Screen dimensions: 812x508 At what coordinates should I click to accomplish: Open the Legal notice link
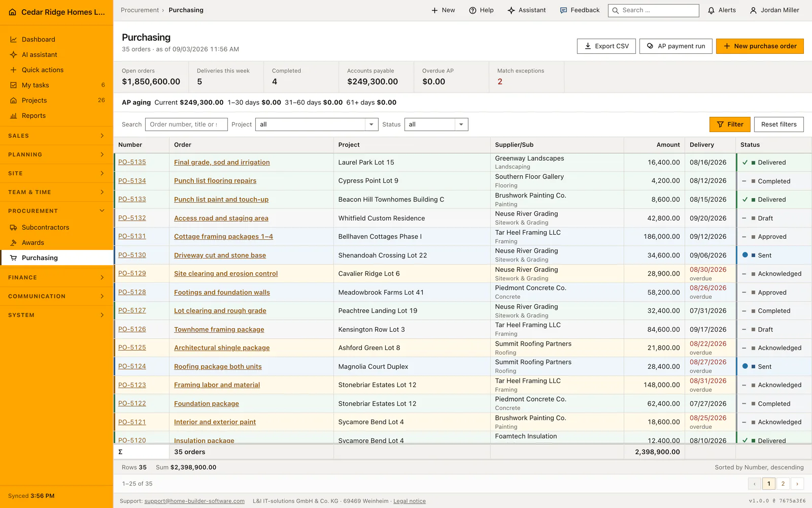[x=410, y=501]
